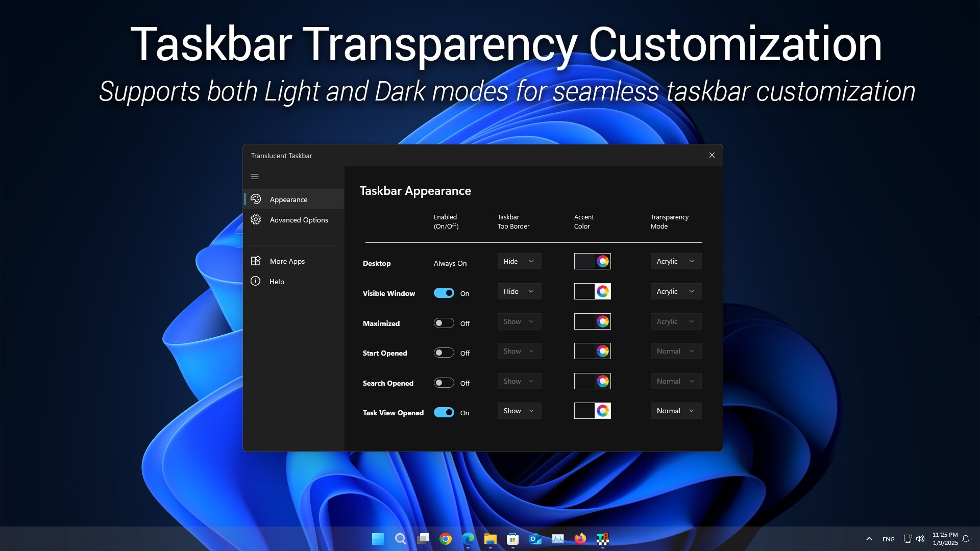The width and height of the screenshot is (980, 551).
Task: Click the Appearance palette icon in sidebar
Action: 256,199
